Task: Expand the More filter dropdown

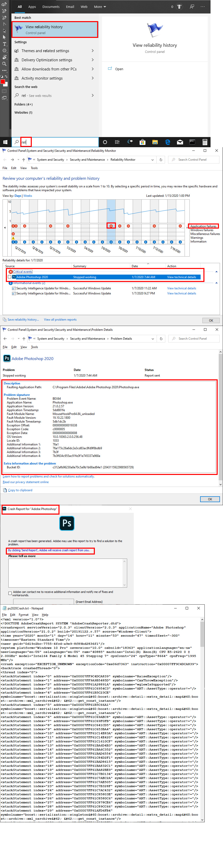Action: tap(100, 7)
